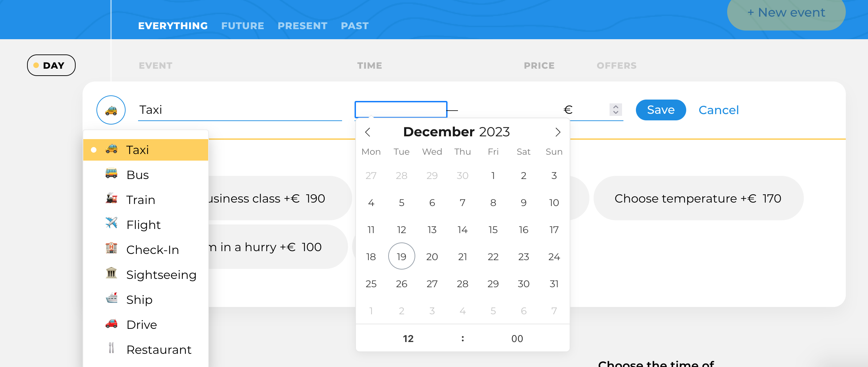This screenshot has width=868, height=367.
Task: Open the round taxi event type selector
Action: coord(111,110)
